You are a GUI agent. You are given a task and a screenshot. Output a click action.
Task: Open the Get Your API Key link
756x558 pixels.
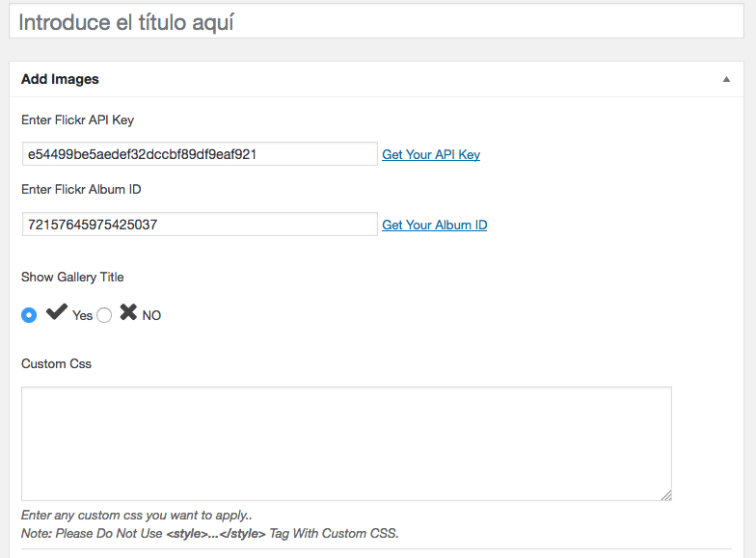(x=431, y=154)
